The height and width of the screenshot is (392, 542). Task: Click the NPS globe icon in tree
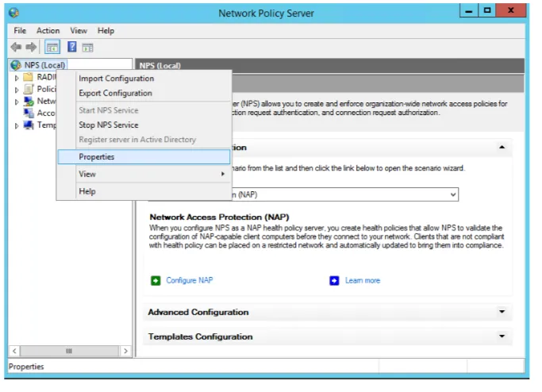pos(16,65)
